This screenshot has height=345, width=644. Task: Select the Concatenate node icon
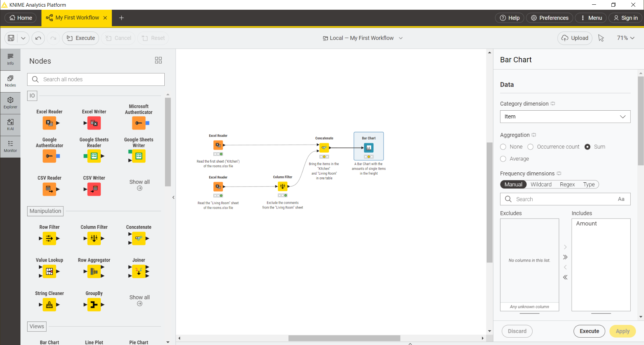click(139, 238)
